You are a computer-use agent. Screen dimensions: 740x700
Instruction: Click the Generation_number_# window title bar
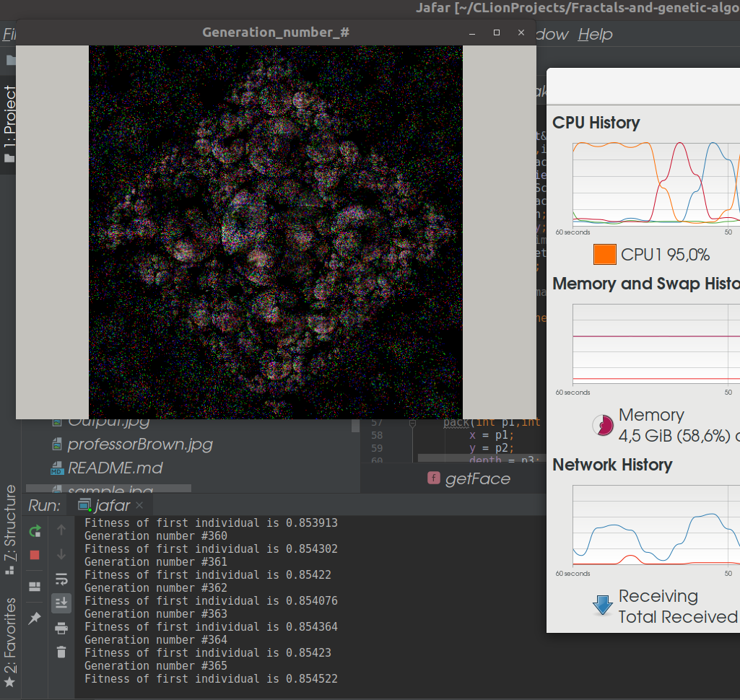tap(276, 32)
